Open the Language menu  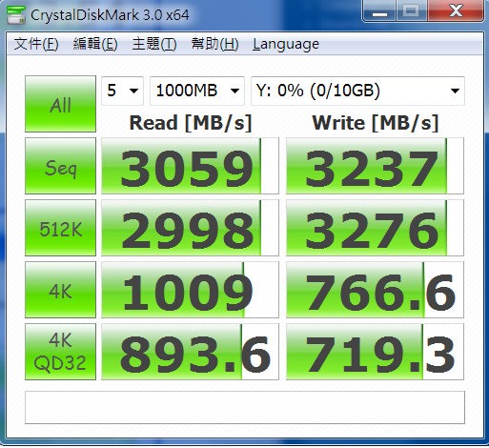tap(286, 45)
